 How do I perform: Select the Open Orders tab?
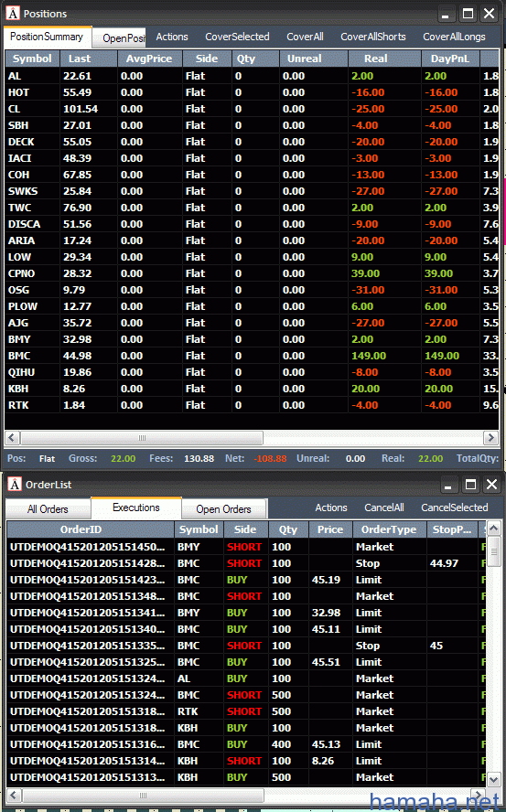pyautogui.click(x=223, y=509)
